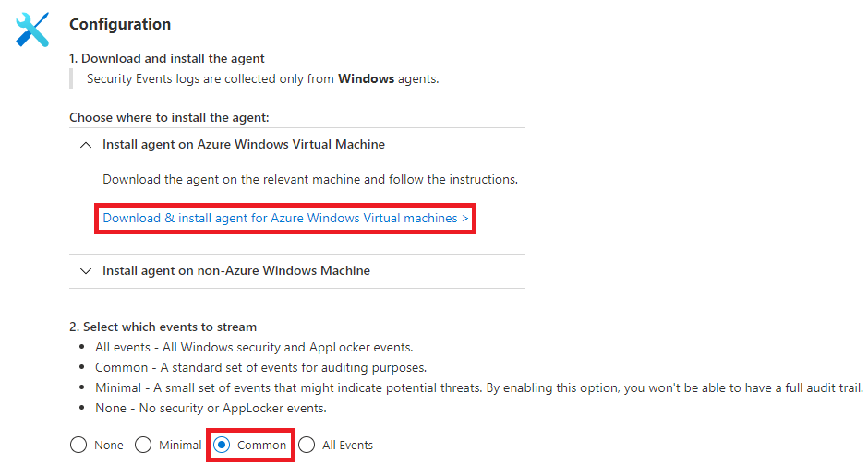Expand the non-Azure Windows Machine chevron

[x=86, y=271]
